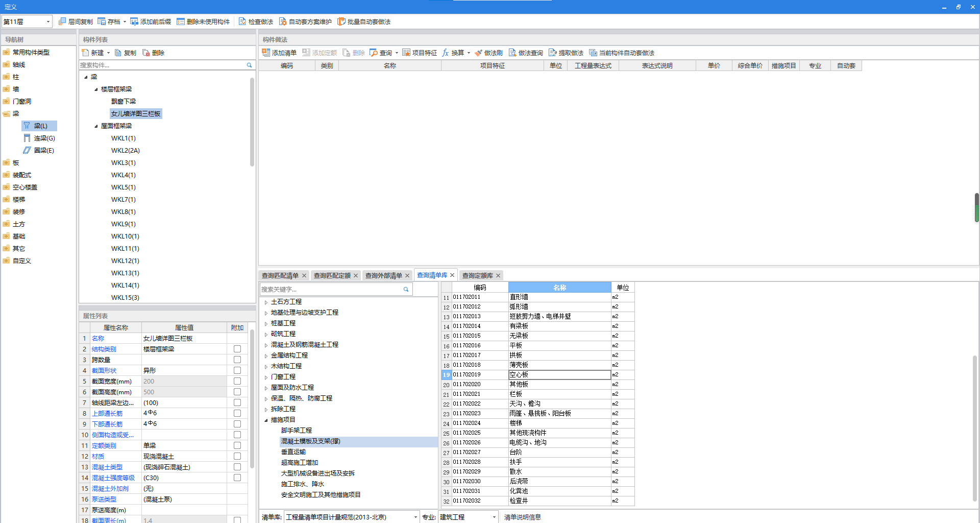
Task: Toggle 附加 checkbox for 截面高度(mm)
Action: (x=237, y=392)
